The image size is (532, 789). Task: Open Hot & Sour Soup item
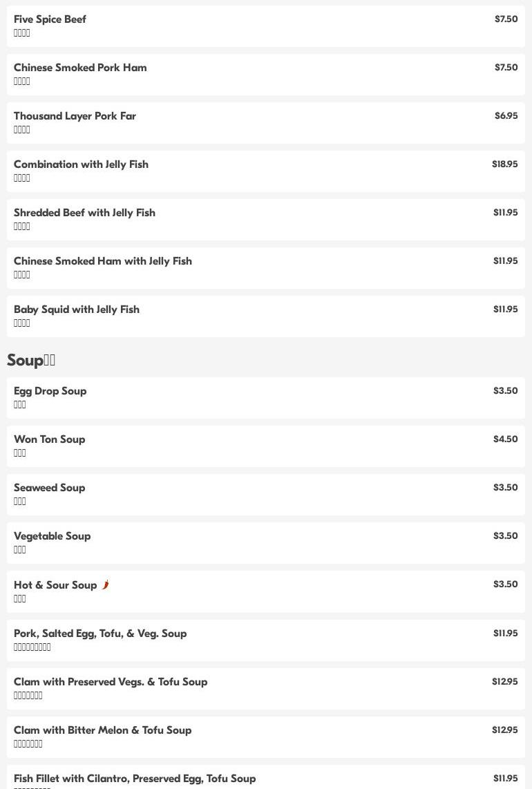(x=266, y=591)
